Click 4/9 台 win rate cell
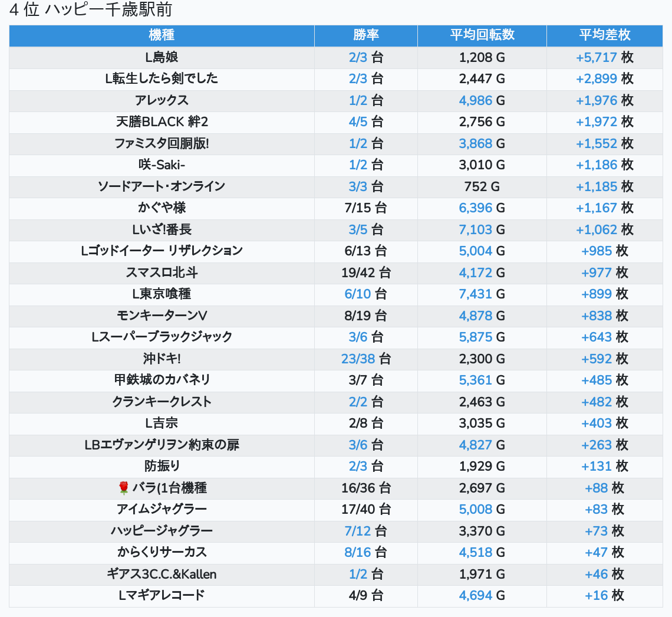This screenshot has width=672, height=617. click(366, 596)
